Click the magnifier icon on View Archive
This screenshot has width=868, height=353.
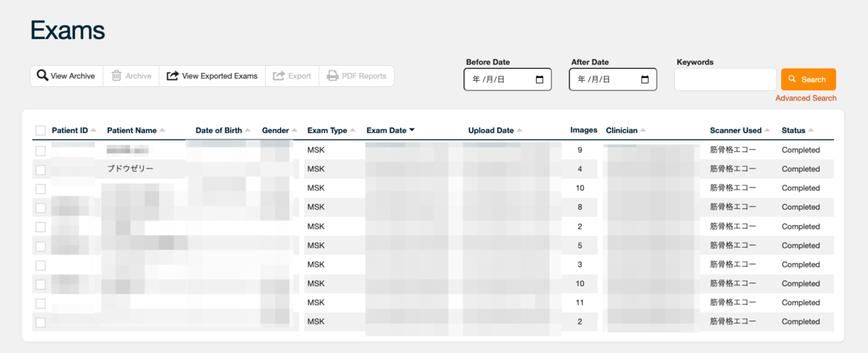click(x=43, y=75)
